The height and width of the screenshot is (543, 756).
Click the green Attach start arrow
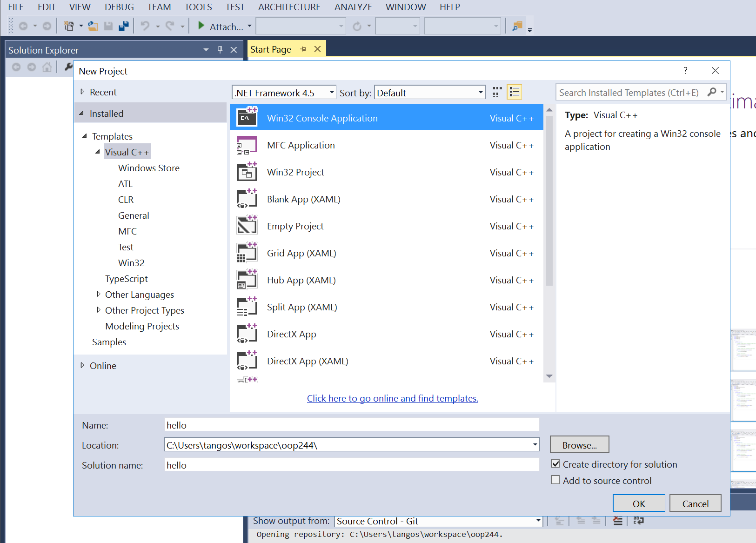201,26
